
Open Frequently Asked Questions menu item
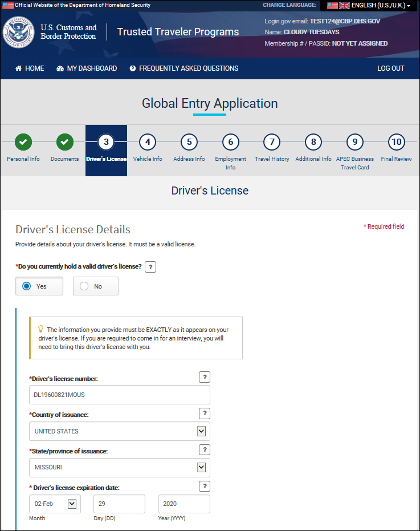(184, 68)
